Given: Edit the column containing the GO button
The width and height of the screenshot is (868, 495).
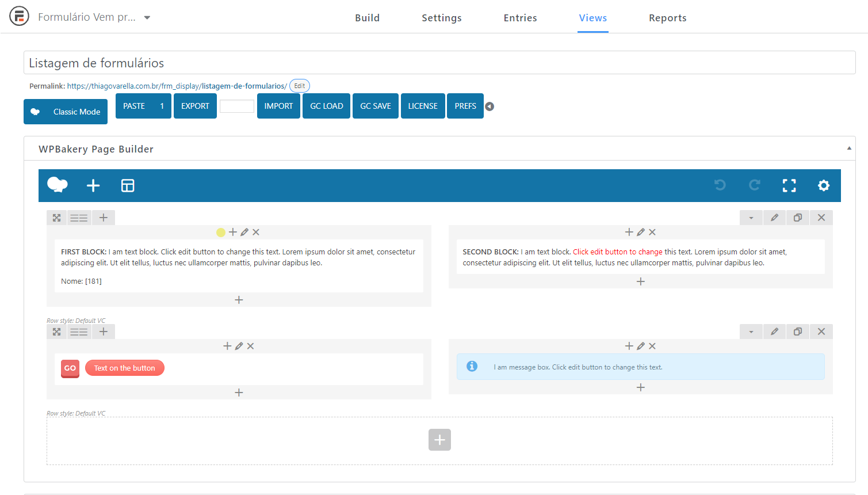Looking at the screenshot, I should pos(239,346).
